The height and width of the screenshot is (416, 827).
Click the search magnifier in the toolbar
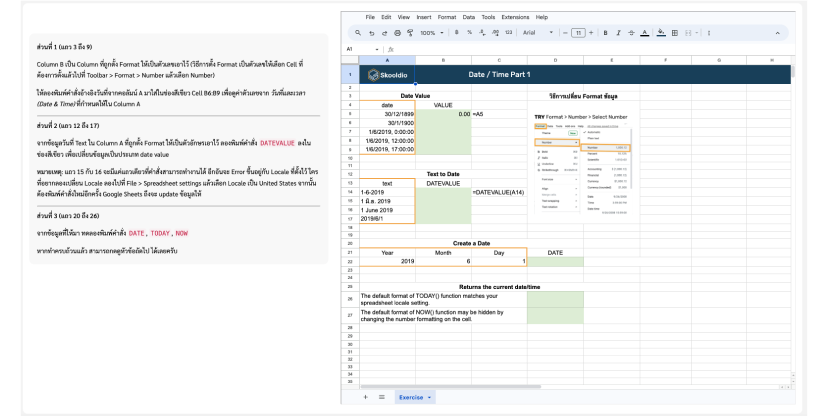[358, 33]
